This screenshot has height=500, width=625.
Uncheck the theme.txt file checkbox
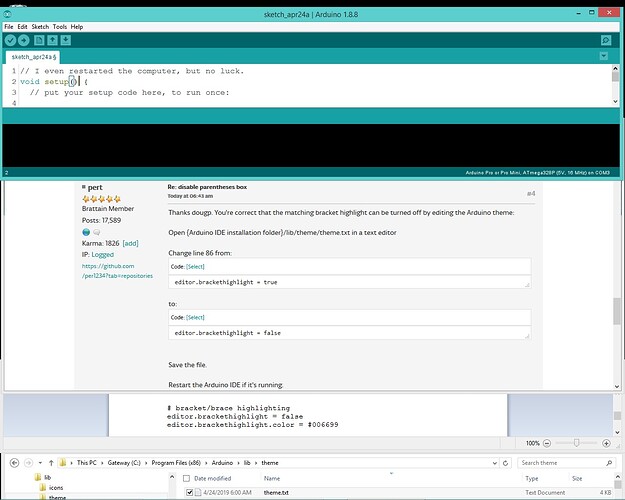[190, 492]
